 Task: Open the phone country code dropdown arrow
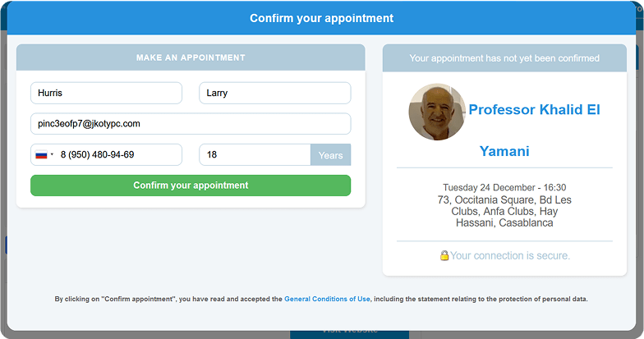[x=53, y=154]
